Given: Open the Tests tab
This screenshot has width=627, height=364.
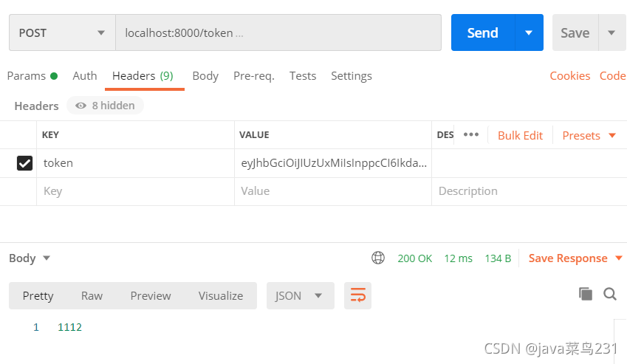Looking at the screenshot, I should pos(303,76).
